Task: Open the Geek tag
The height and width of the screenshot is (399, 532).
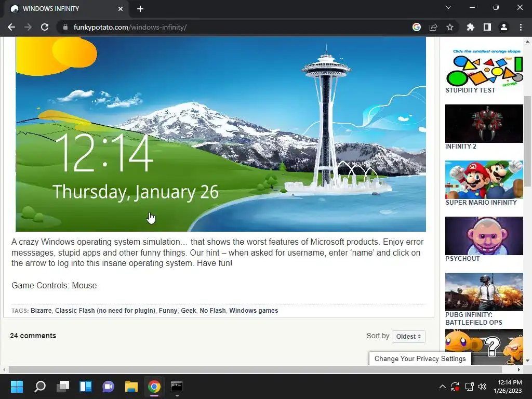Action: [189, 311]
